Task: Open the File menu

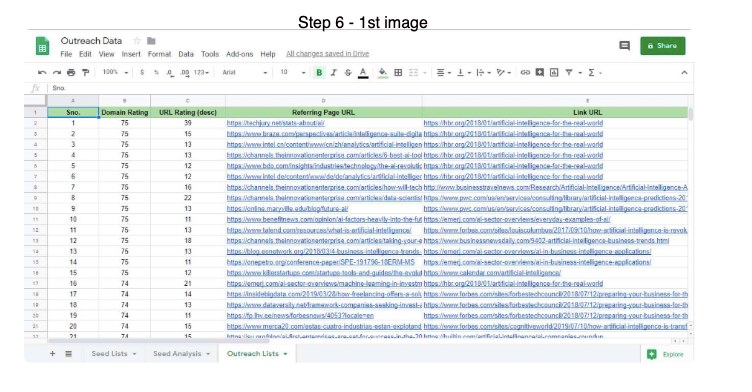Action: tap(66, 54)
